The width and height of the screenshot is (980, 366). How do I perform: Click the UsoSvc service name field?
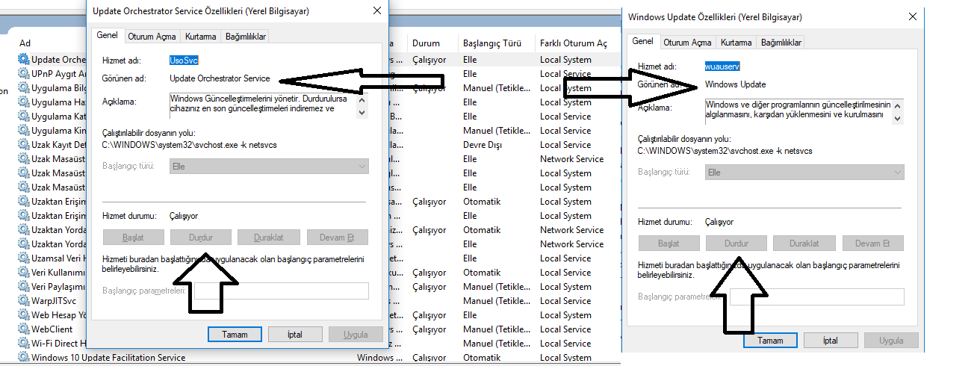184,60
